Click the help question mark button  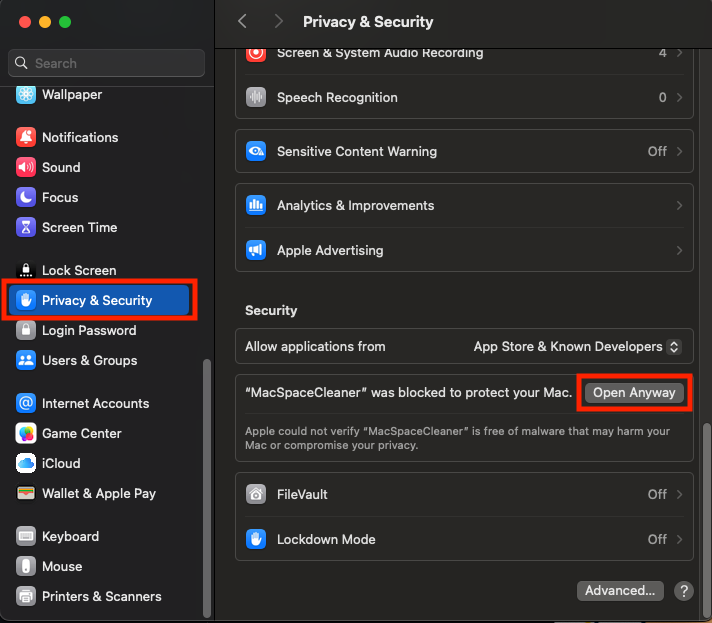tap(683, 591)
